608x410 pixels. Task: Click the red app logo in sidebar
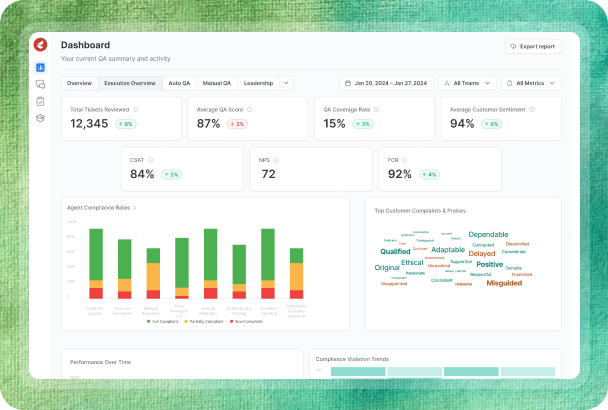[40, 45]
